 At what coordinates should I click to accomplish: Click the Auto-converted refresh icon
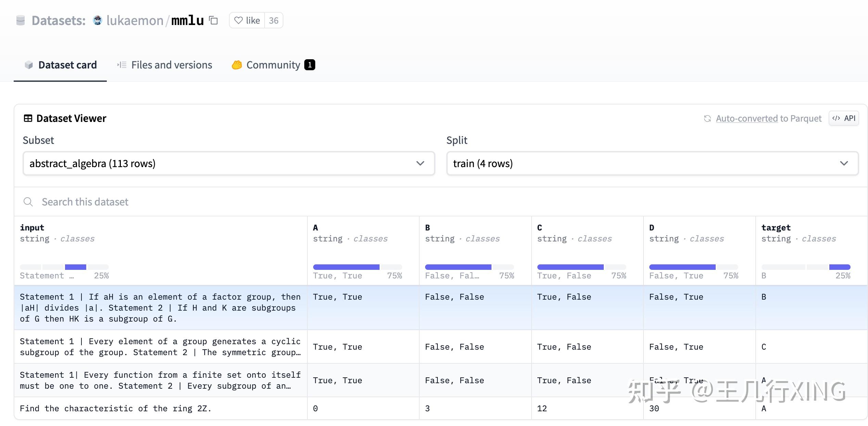pos(707,118)
